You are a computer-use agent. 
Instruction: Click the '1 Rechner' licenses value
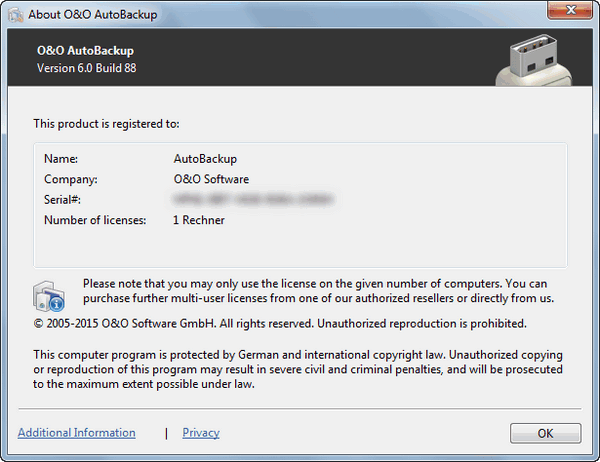199,220
